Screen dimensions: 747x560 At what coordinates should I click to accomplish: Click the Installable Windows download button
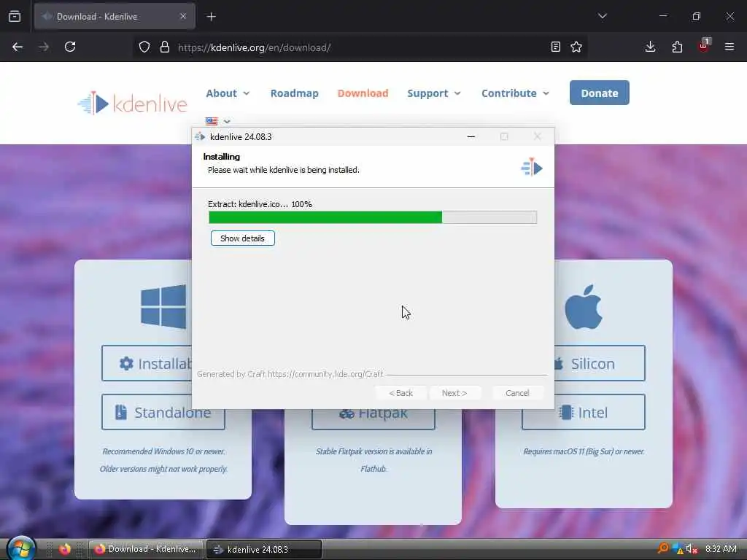coord(147,363)
